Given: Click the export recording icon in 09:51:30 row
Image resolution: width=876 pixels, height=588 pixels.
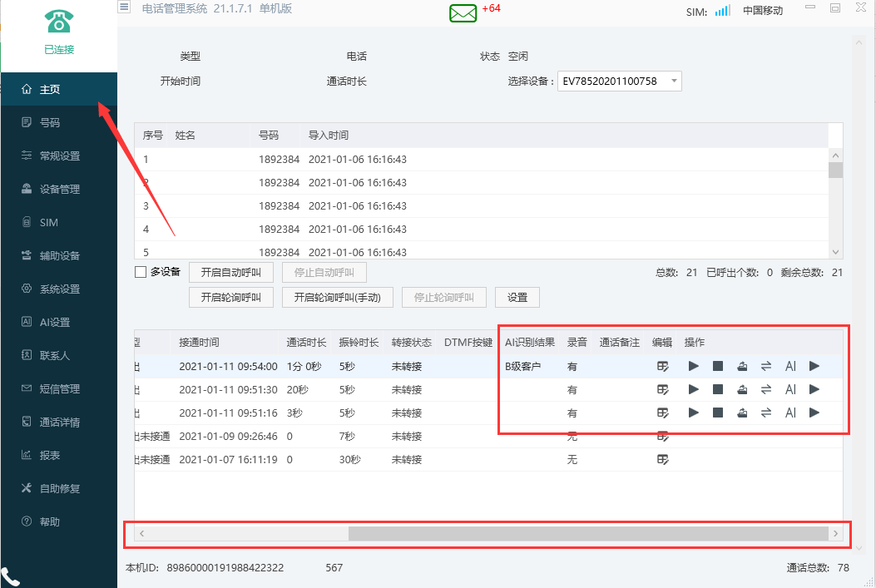Looking at the screenshot, I should (x=742, y=390).
